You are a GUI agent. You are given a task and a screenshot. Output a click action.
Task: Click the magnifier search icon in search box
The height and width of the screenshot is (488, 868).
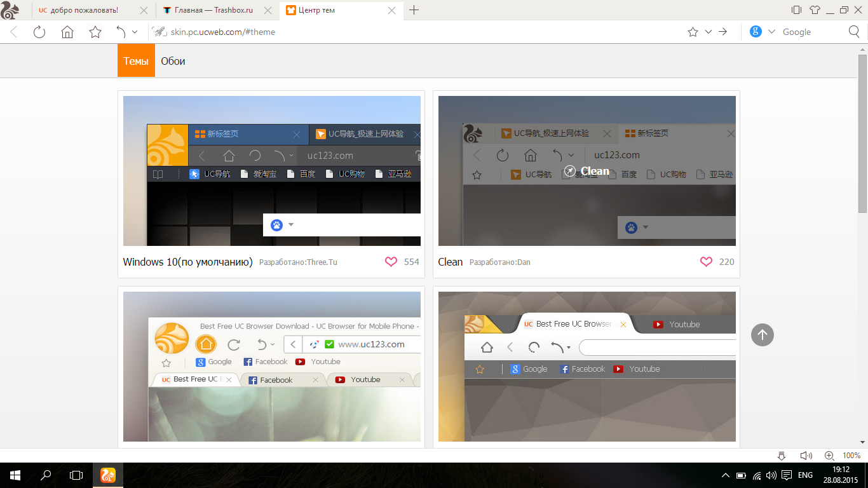coord(854,32)
